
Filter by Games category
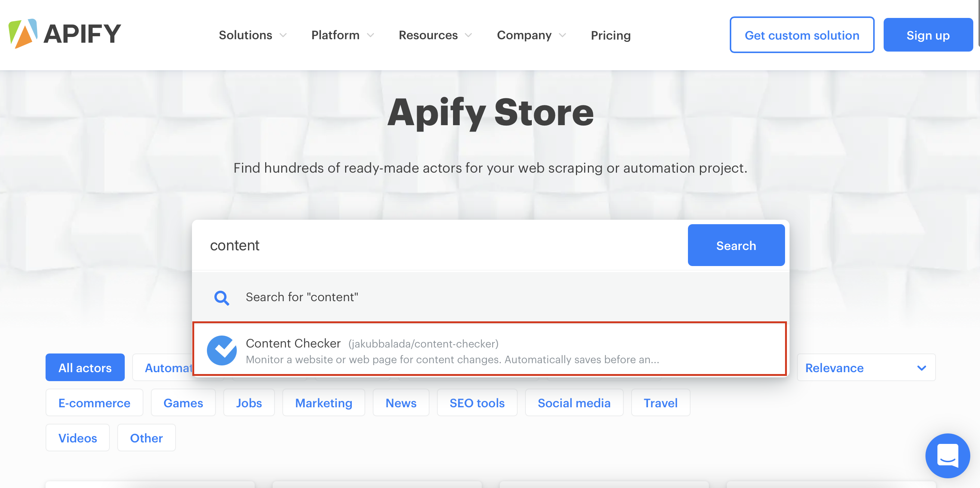pyautogui.click(x=183, y=402)
